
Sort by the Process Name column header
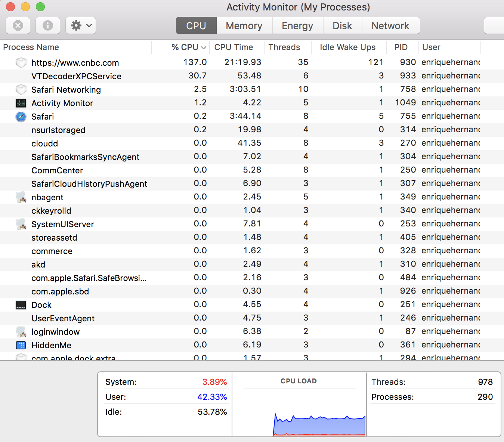(31, 47)
